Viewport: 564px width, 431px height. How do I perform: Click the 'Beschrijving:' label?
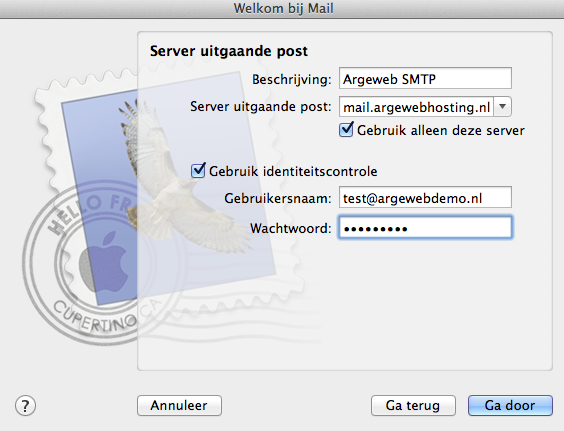(291, 80)
